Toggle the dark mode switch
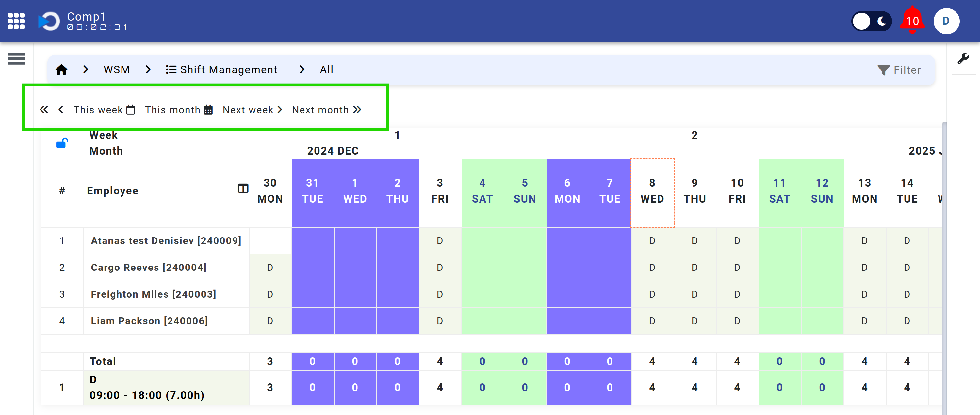Image resolution: width=980 pixels, height=415 pixels. [871, 21]
